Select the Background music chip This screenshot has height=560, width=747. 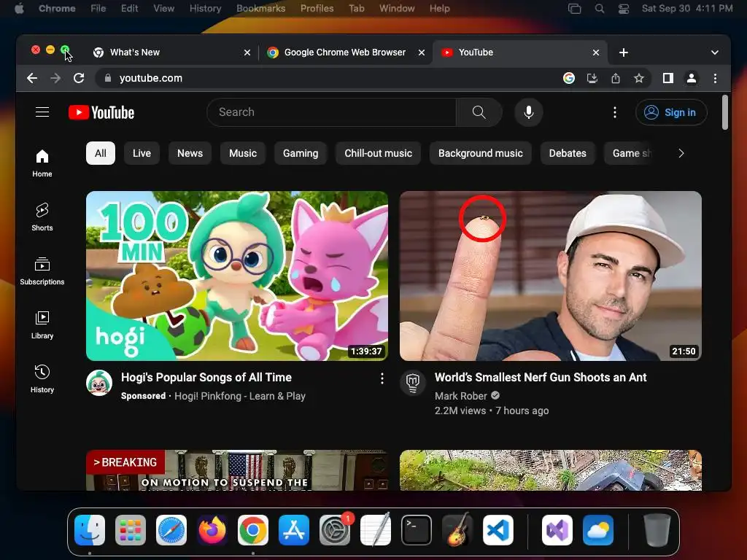pyautogui.click(x=480, y=153)
